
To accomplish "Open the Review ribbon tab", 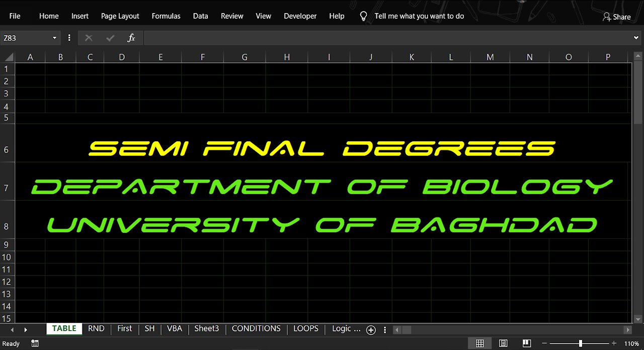I will [232, 16].
